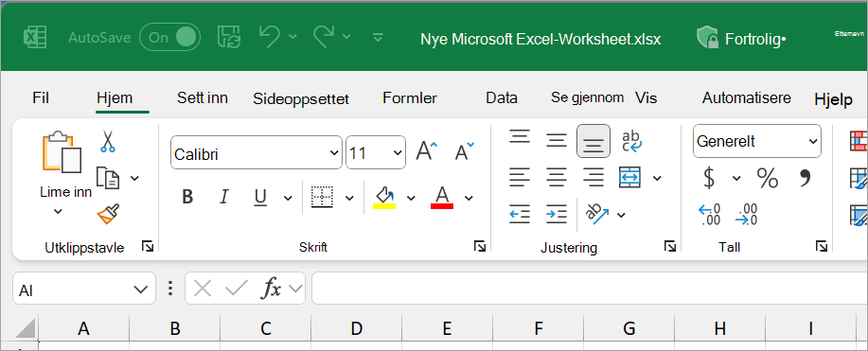
Task: Open the Sideoppsettet tab
Action: pyautogui.click(x=301, y=99)
